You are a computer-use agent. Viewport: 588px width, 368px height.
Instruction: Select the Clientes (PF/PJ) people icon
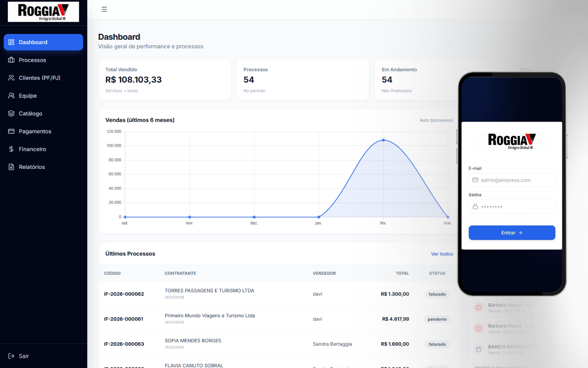[x=11, y=78]
